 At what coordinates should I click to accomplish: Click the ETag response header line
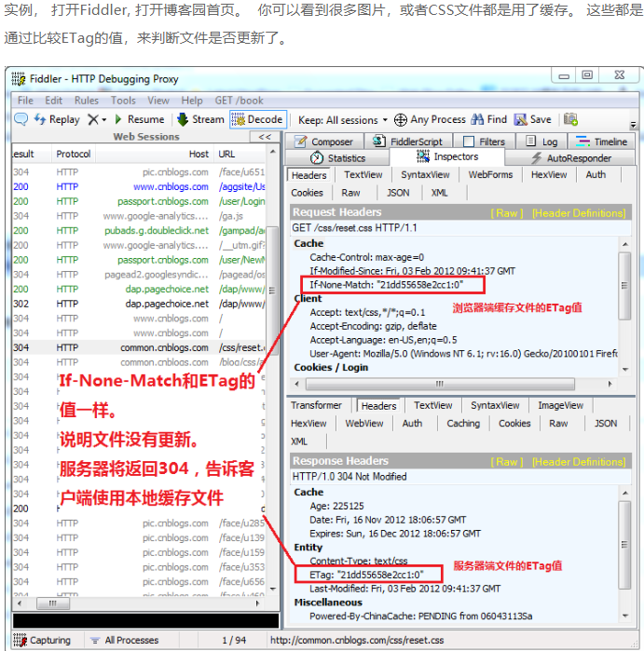tap(366, 575)
